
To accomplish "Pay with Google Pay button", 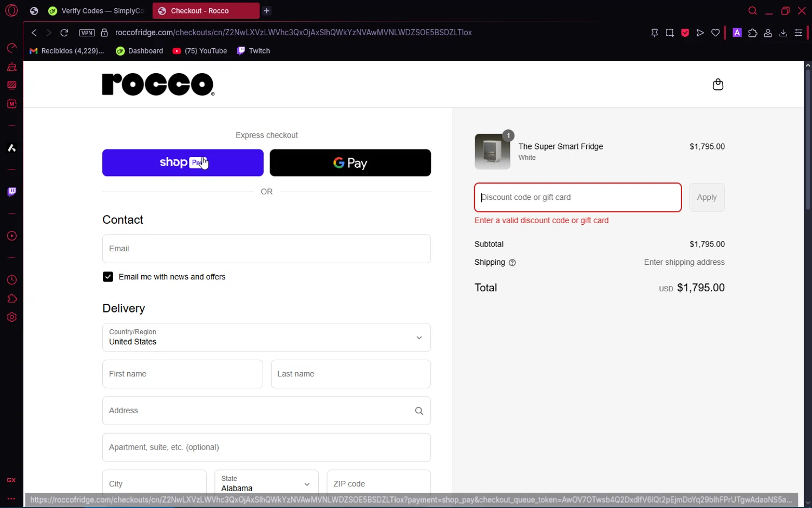I will 350,162.
